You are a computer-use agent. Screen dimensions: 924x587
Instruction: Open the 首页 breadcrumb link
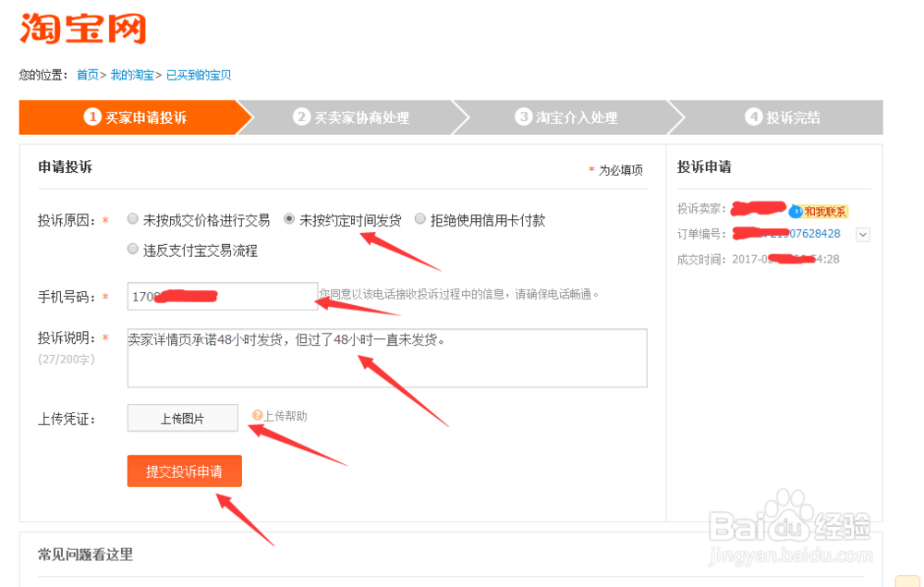87,75
